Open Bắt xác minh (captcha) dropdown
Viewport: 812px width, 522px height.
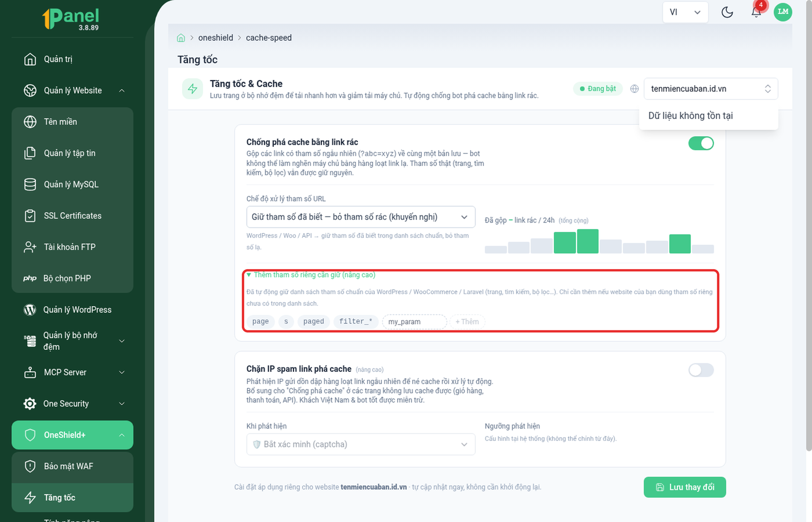click(x=361, y=444)
